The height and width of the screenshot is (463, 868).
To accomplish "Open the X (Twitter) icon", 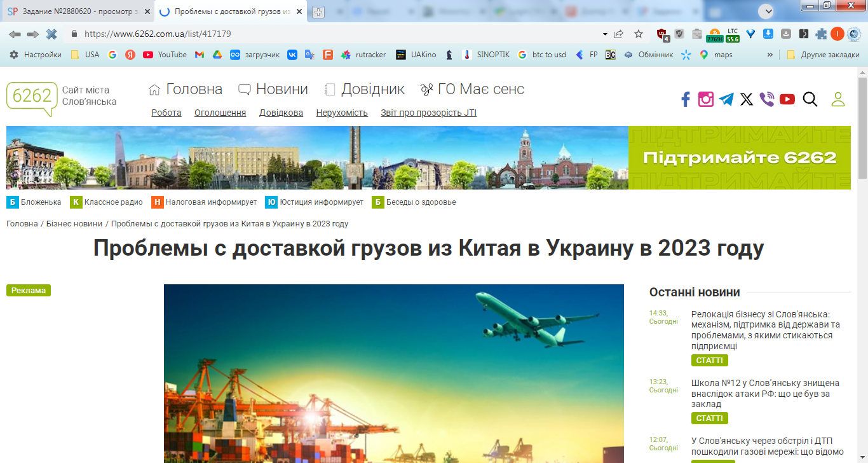I will click(747, 99).
